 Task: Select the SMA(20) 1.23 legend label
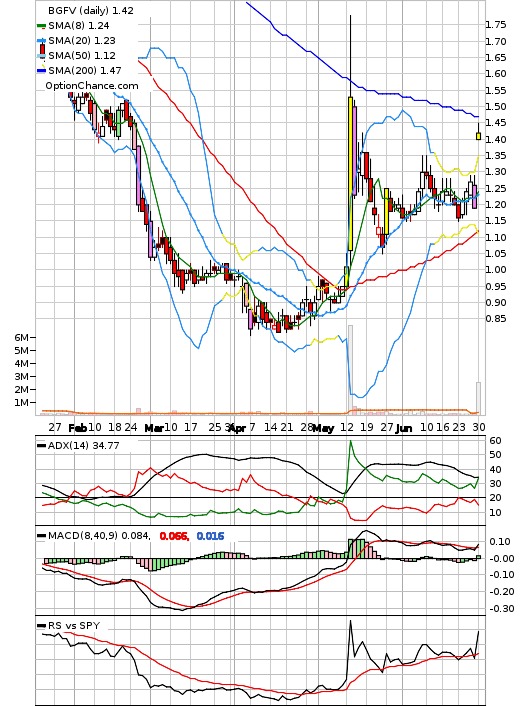(82, 41)
